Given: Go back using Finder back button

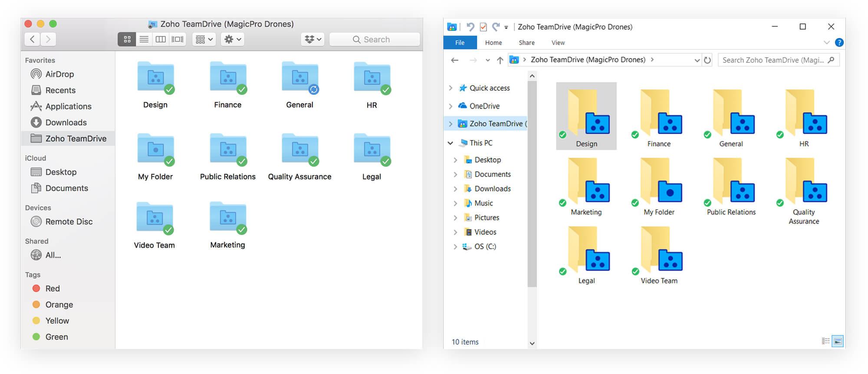Looking at the screenshot, I should (x=33, y=39).
